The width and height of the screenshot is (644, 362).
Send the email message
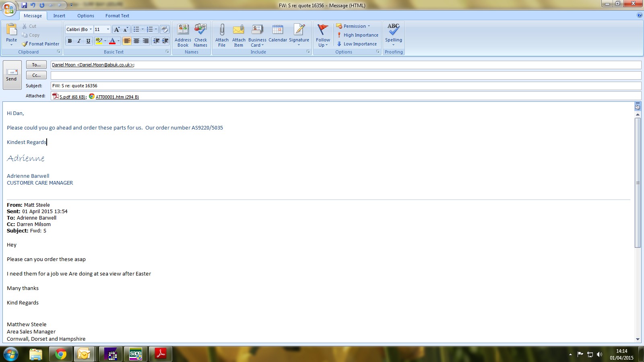[x=12, y=75]
